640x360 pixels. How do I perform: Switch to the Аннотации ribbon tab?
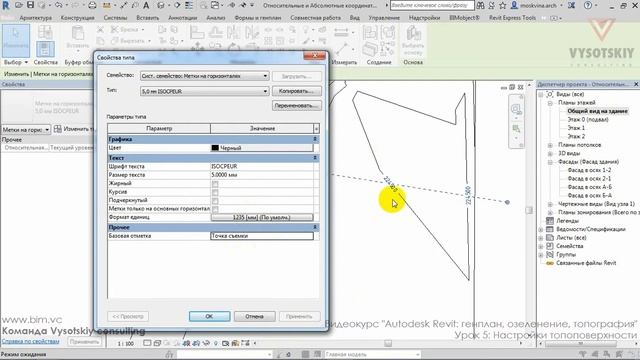(182, 18)
